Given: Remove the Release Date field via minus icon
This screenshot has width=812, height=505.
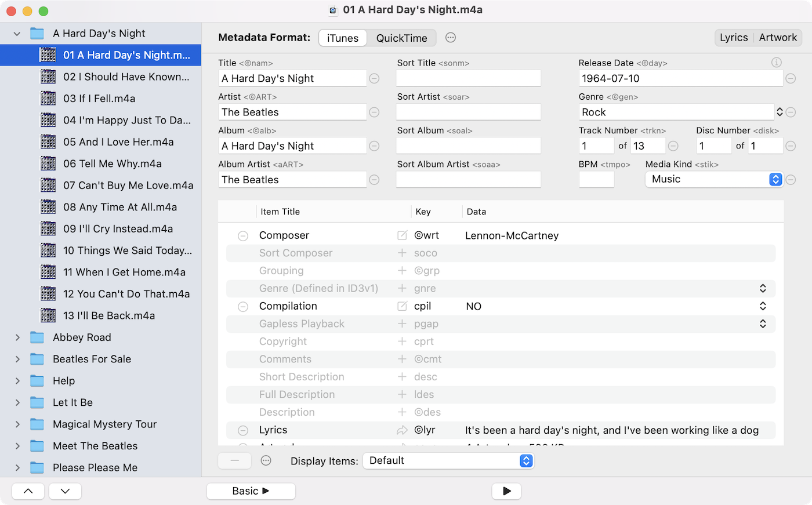Looking at the screenshot, I should pos(791,78).
